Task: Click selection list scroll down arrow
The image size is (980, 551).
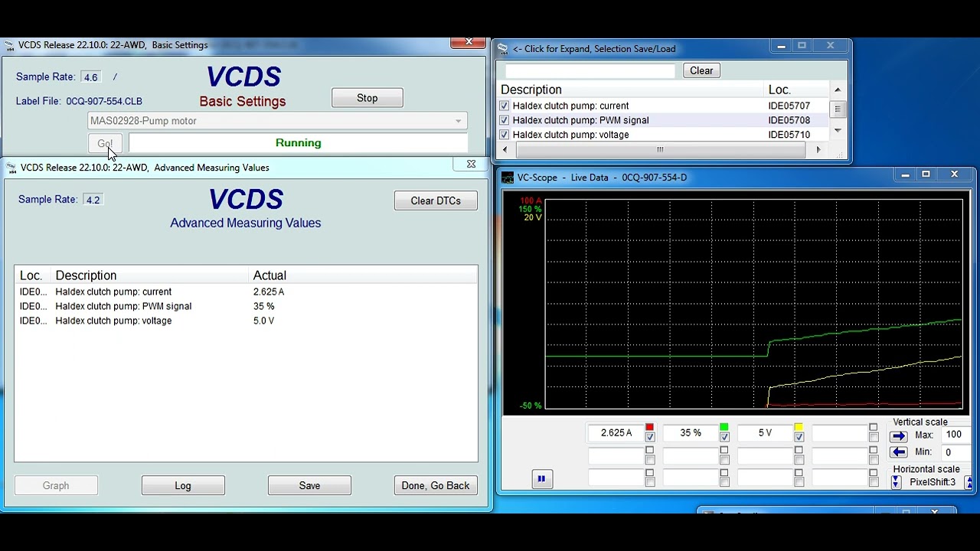Action: tap(838, 131)
